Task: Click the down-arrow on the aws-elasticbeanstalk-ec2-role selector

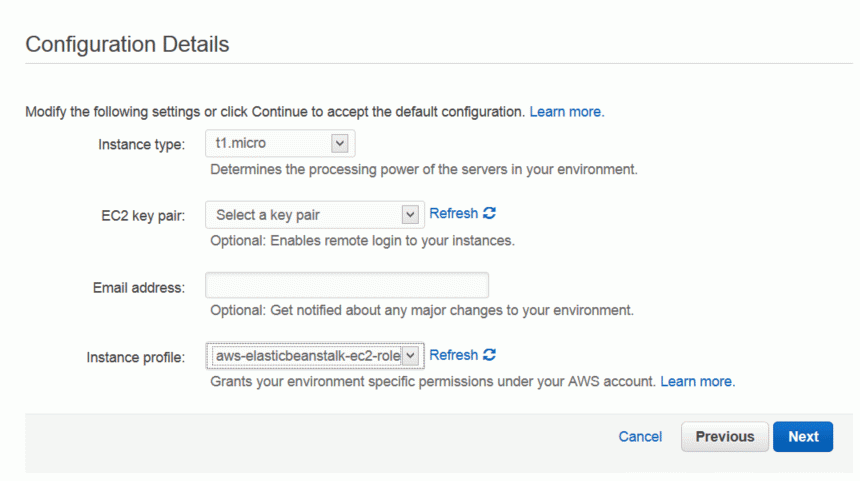Action: (410, 356)
